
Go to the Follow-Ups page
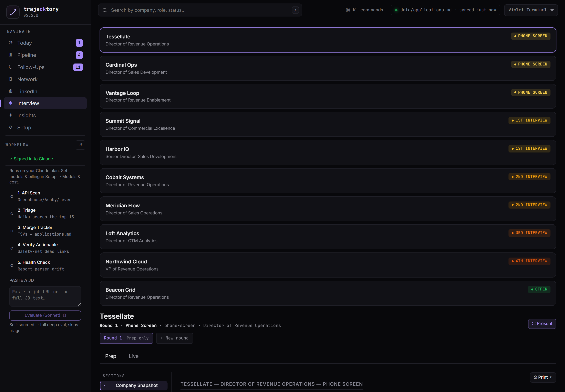point(45,67)
